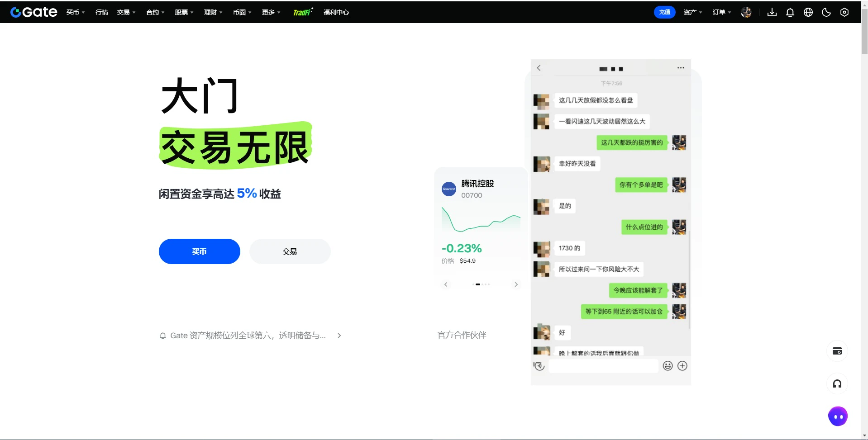Viewport: 868px width, 440px height.
Task: Open the user avatar in header
Action: pos(746,12)
